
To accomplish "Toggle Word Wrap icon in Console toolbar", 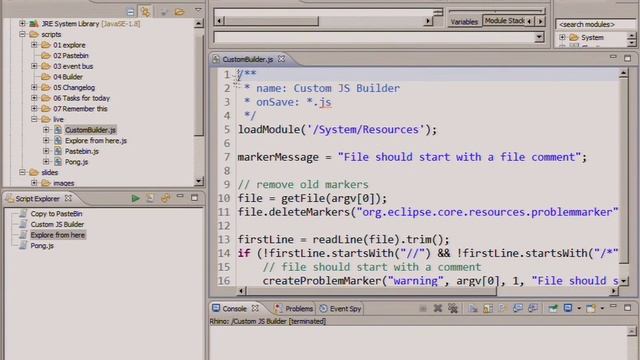I will pos(502,308).
